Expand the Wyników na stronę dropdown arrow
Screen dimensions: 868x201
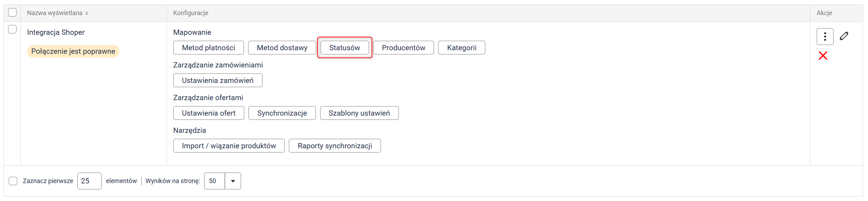(x=233, y=181)
